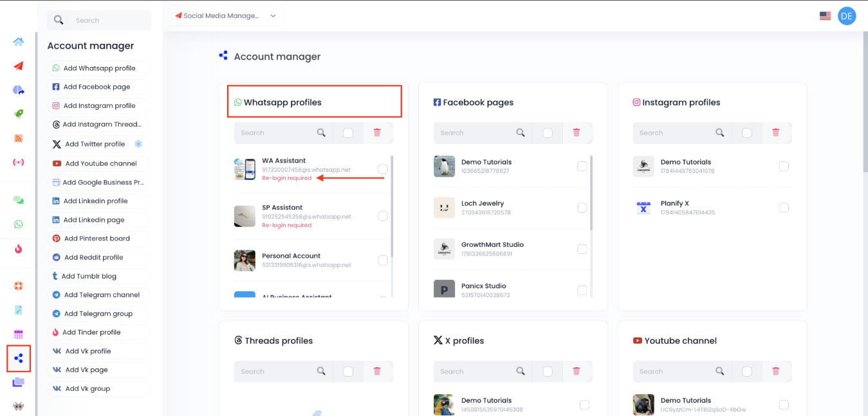Open the RSS feed icon in sidebar

pyautogui.click(x=19, y=138)
